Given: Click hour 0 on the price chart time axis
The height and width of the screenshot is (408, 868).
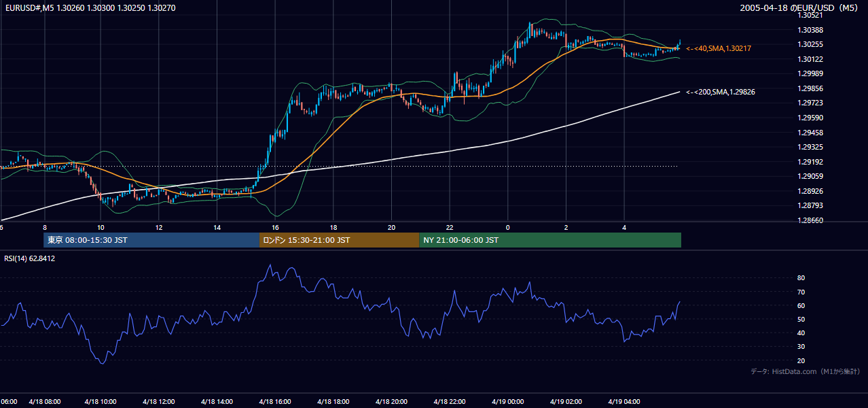Looking at the screenshot, I should pyautogui.click(x=507, y=227).
